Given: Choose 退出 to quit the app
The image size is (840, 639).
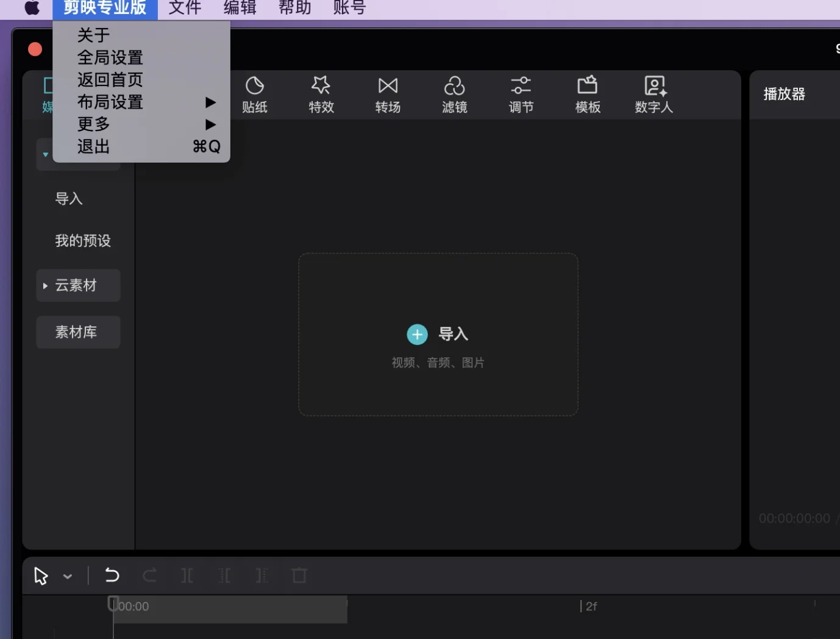Looking at the screenshot, I should coord(141,146).
